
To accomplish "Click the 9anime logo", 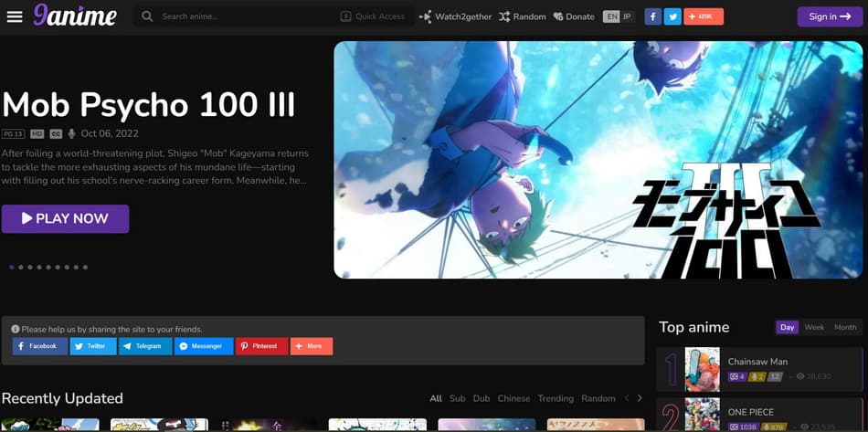I will [75, 16].
